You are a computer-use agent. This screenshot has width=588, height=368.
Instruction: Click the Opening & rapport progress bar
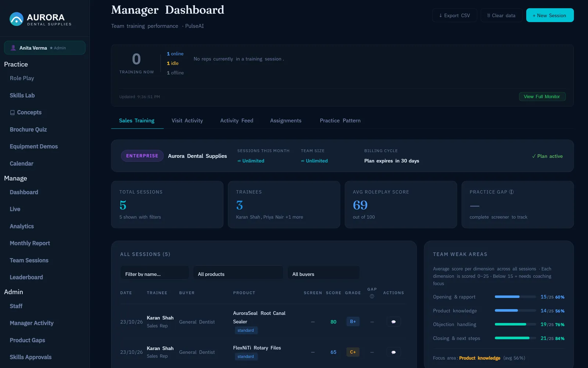pos(515,297)
